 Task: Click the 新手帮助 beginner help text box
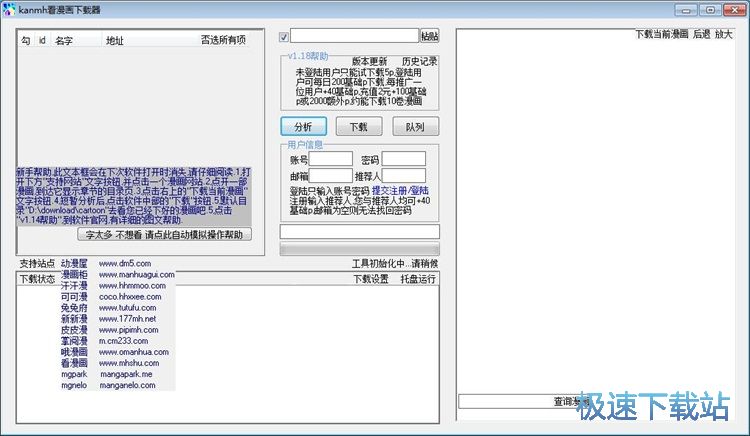click(x=133, y=196)
